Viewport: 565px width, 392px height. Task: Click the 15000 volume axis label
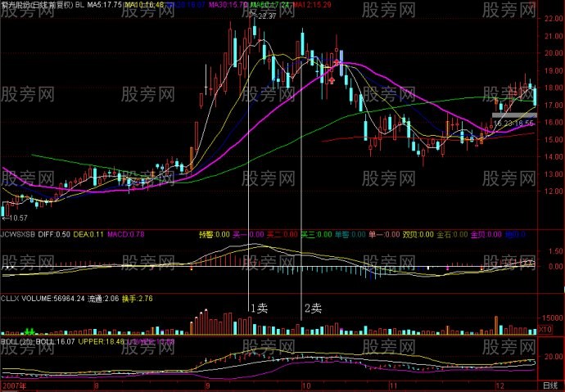(x=553, y=318)
